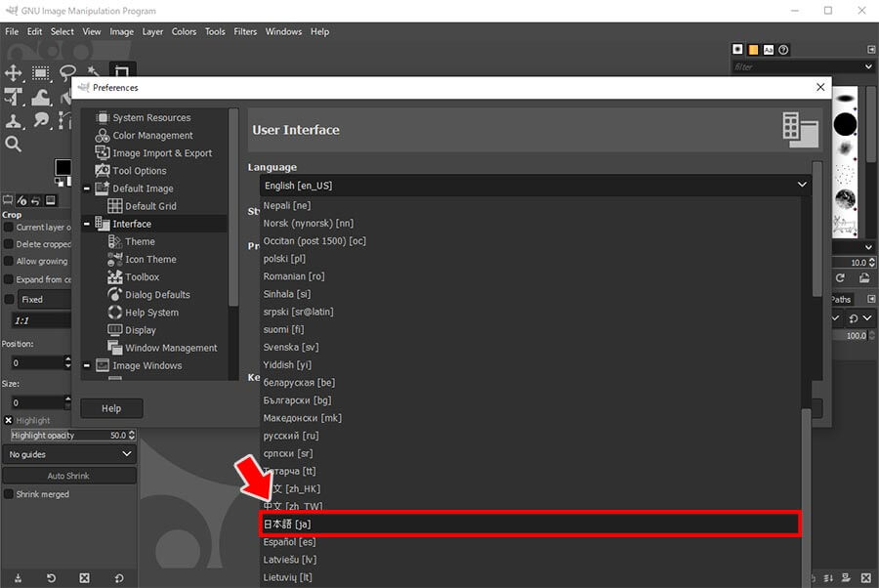Select the Zoom magnifier tool

coord(14,145)
